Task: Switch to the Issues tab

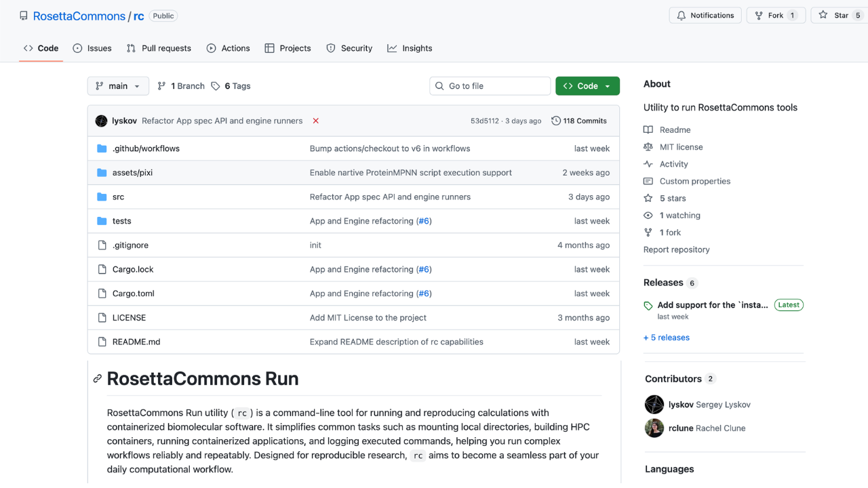Action: click(92, 48)
